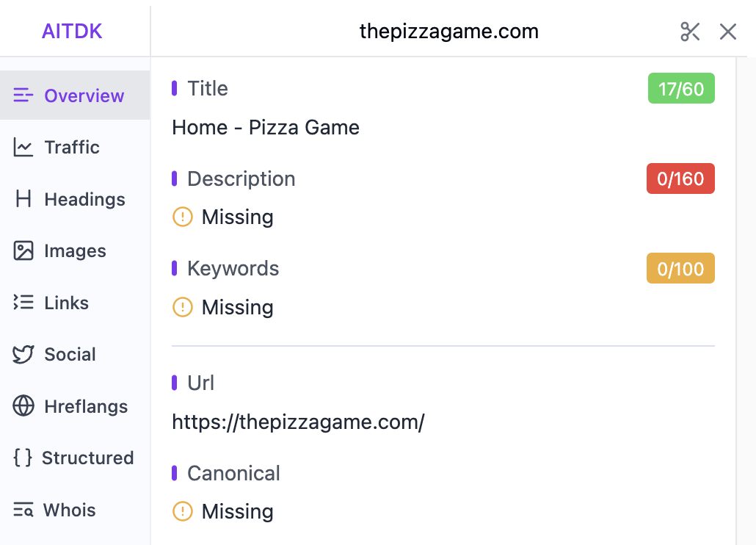Image resolution: width=756 pixels, height=545 pixels.
Task: Click the Whois search icon
Action: click(23, 510)
